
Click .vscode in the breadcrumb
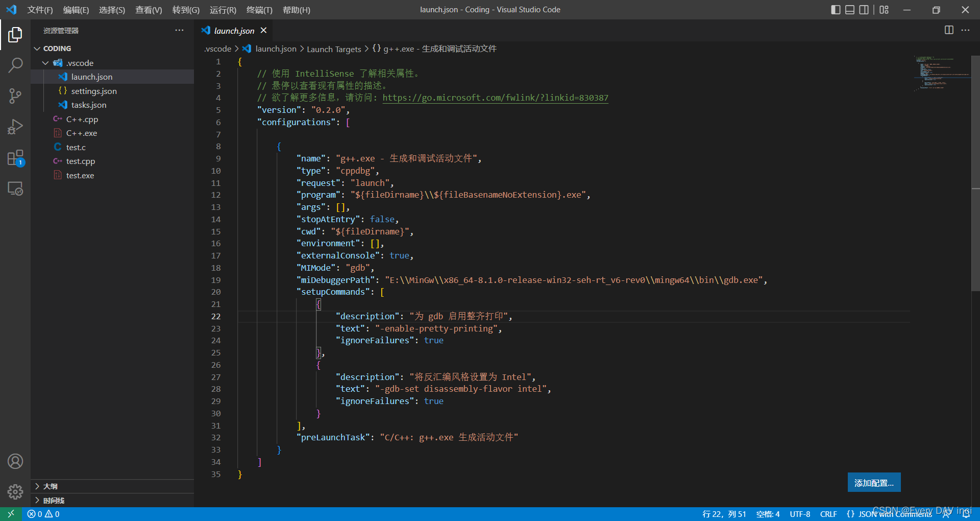(x=218, y=49)
